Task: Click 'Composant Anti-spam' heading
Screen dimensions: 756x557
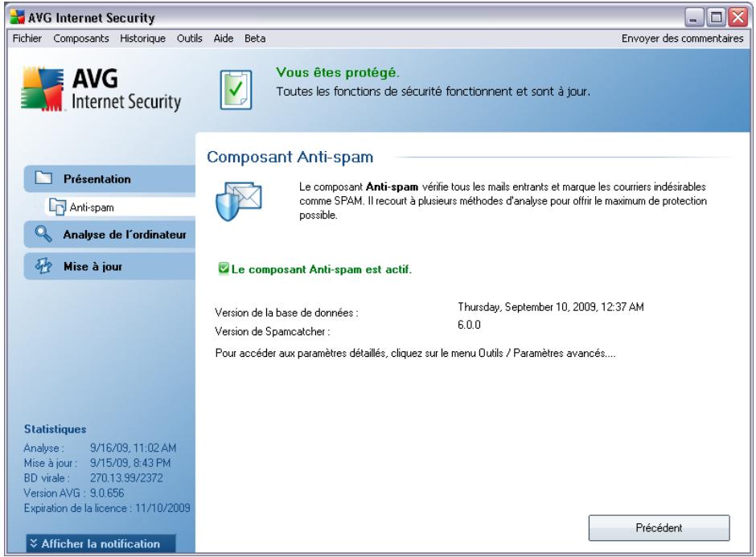Action: (290, 157)
